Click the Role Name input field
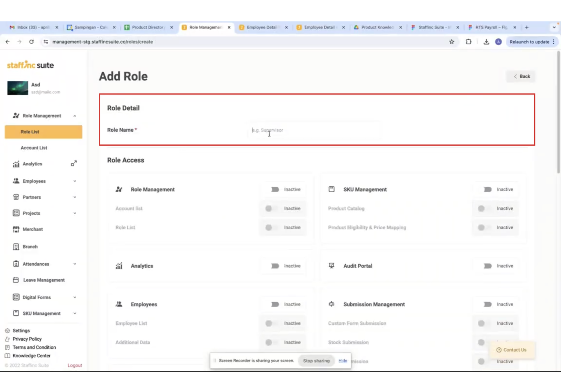561x392 pixels. 314,130
